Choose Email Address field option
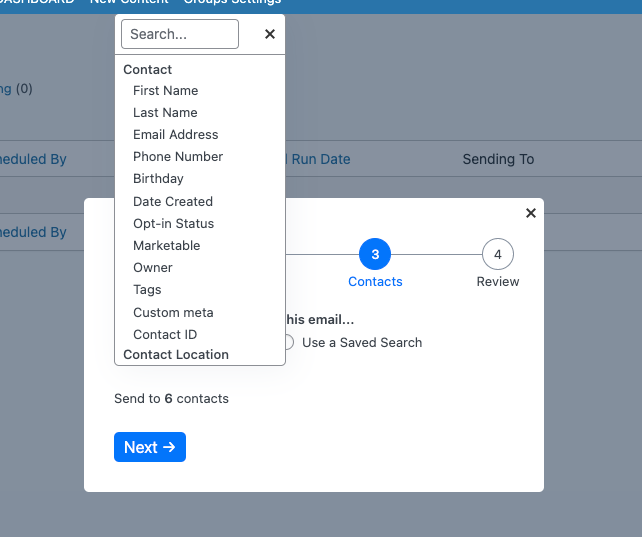Viewport: 642px width, 537px height. point(175,135)
